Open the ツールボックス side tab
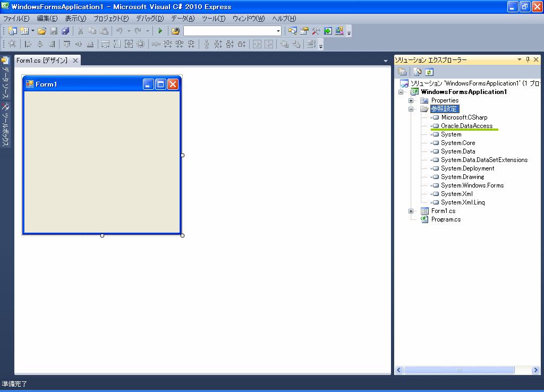 5,125
